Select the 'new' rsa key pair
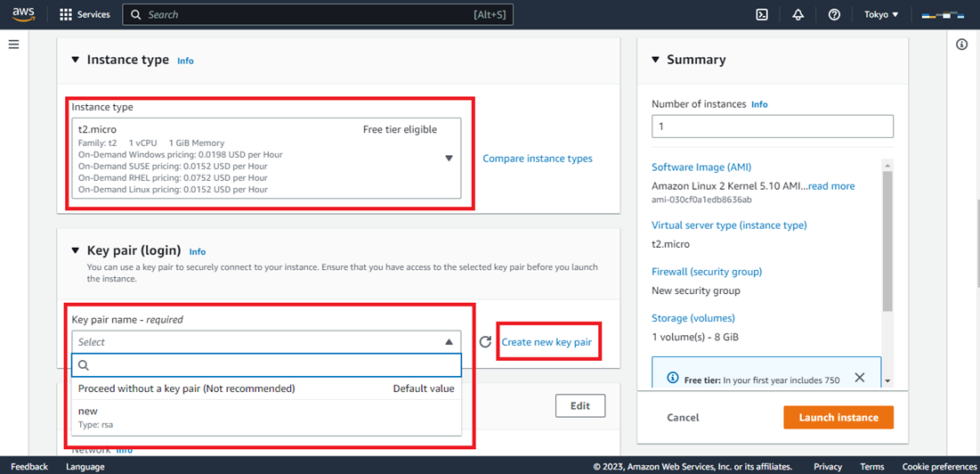The height and width of the screenshot is (474, 980). 266,417
